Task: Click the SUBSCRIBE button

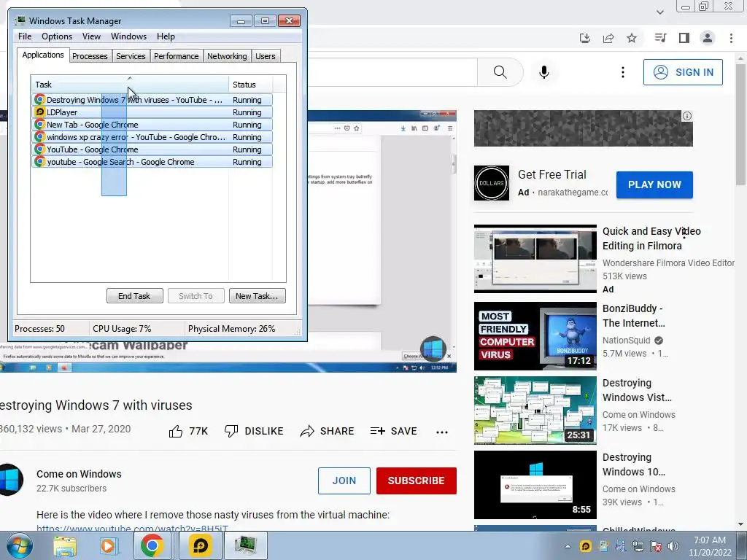Action: tap(417, 481)
